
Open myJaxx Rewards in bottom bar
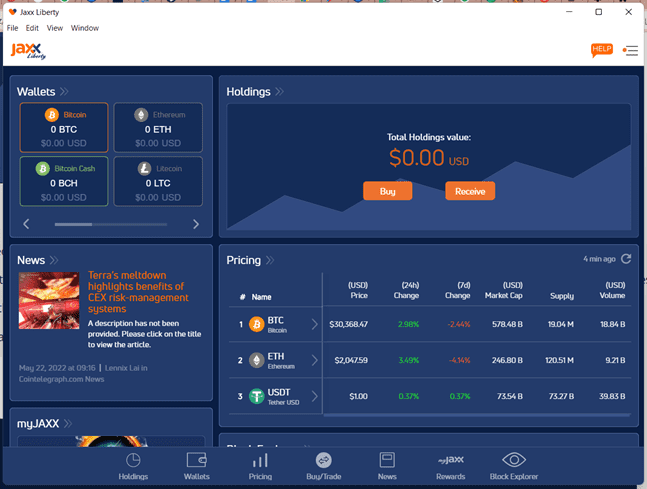click(451, 466)
